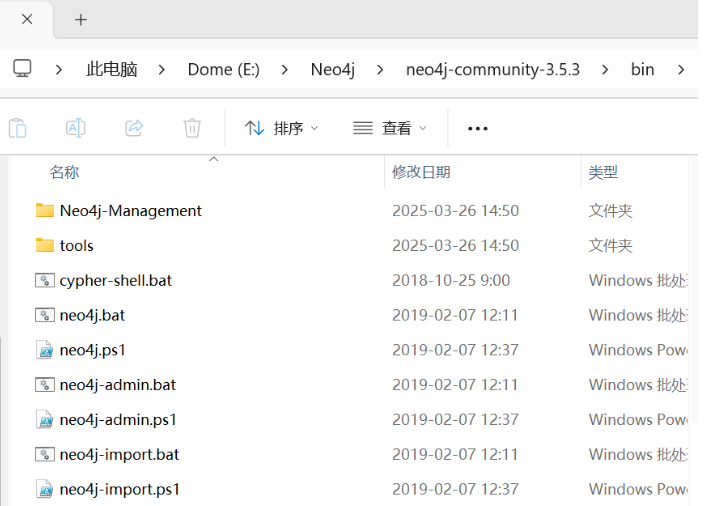Click the This PC monitor icon in breadcrumb
Screen dimensions: 708x506
(x=22, y=69)
